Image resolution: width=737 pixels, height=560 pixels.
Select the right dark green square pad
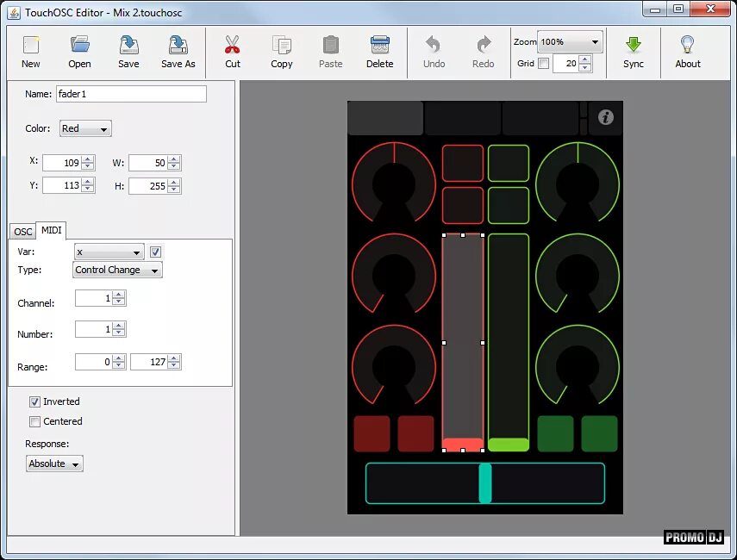click(599, 433)
